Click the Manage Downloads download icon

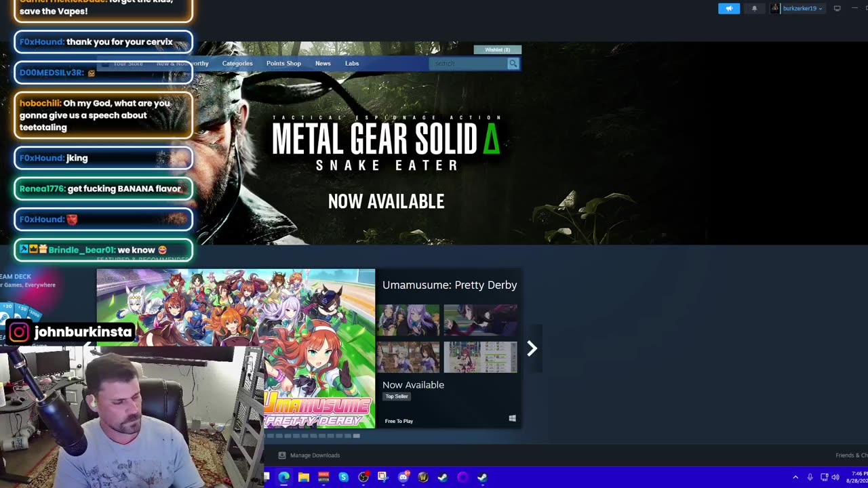[x=282, y=455]
